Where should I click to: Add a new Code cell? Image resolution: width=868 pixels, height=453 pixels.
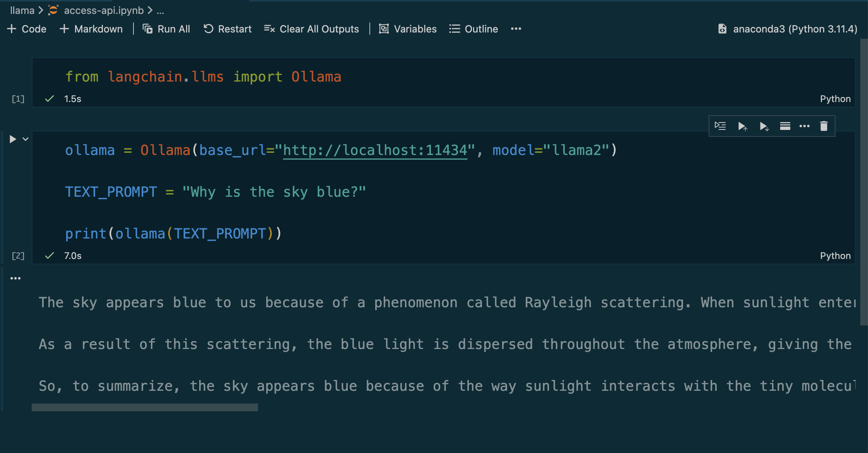[27, 29]
